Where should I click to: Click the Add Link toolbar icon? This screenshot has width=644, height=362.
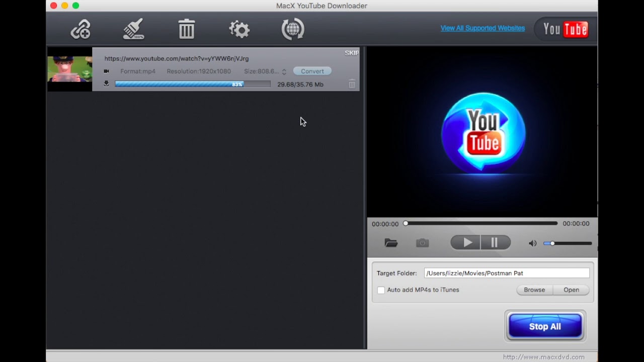pos(80,29)
